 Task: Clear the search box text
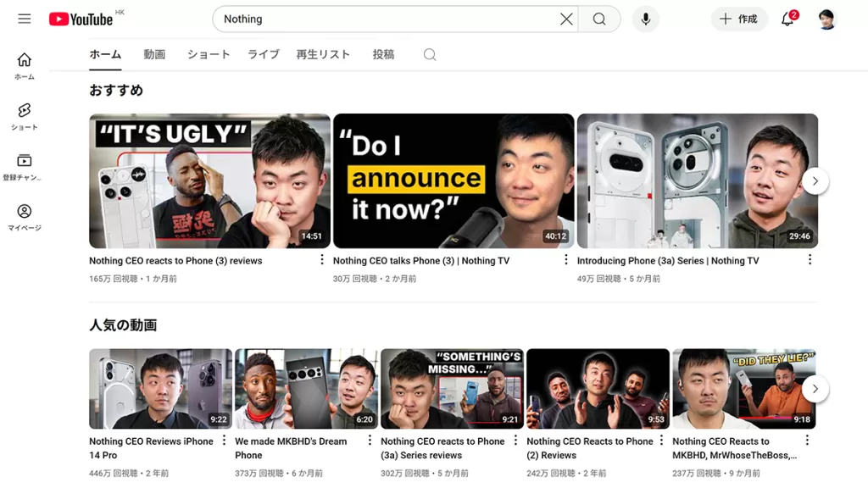tap(566, 19)
